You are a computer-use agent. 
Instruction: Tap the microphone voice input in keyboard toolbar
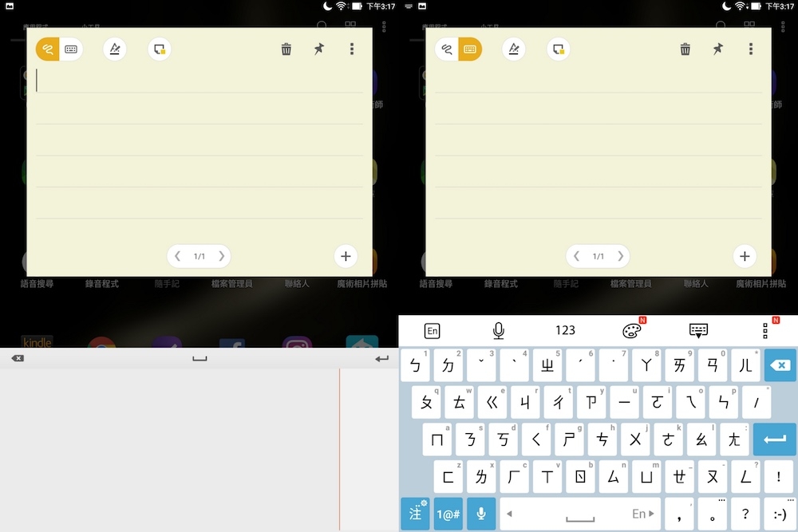(499, 331)
